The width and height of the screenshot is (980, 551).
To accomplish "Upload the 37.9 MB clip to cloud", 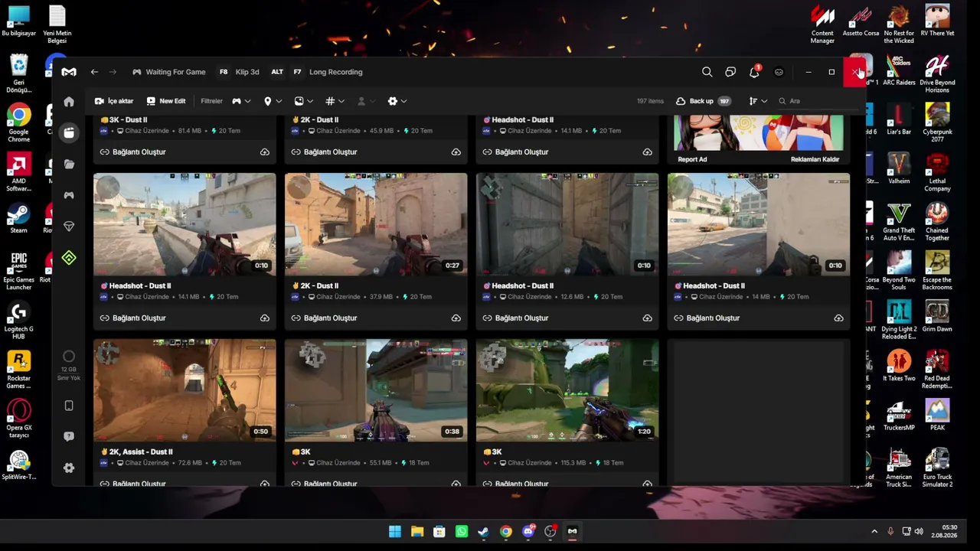I will (x=456, y=318).
